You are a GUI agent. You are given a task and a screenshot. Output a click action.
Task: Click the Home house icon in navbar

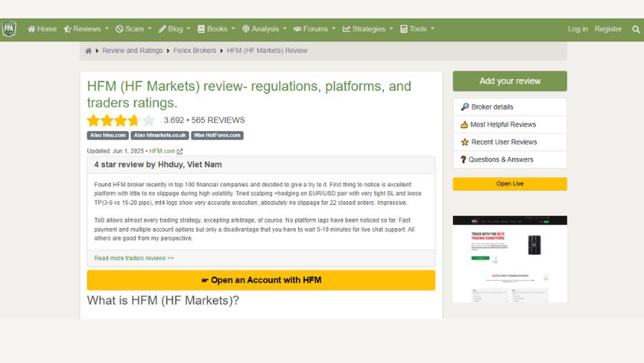point(31,28)
